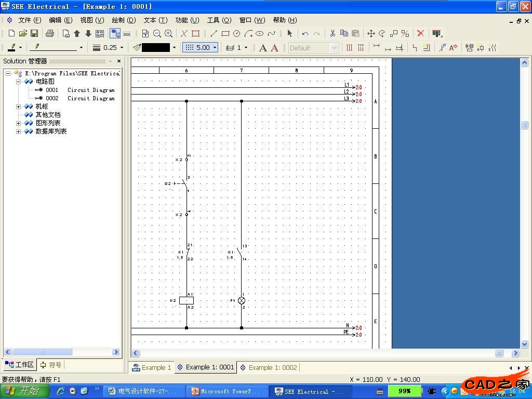
Task: Collapse the 电路图 tree node
Action: coord(19,82)
